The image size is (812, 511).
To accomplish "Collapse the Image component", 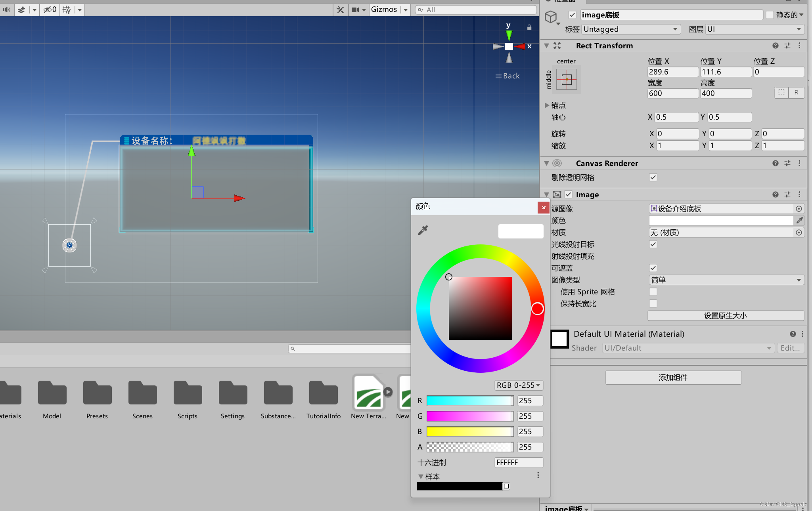I will [546, 194].
